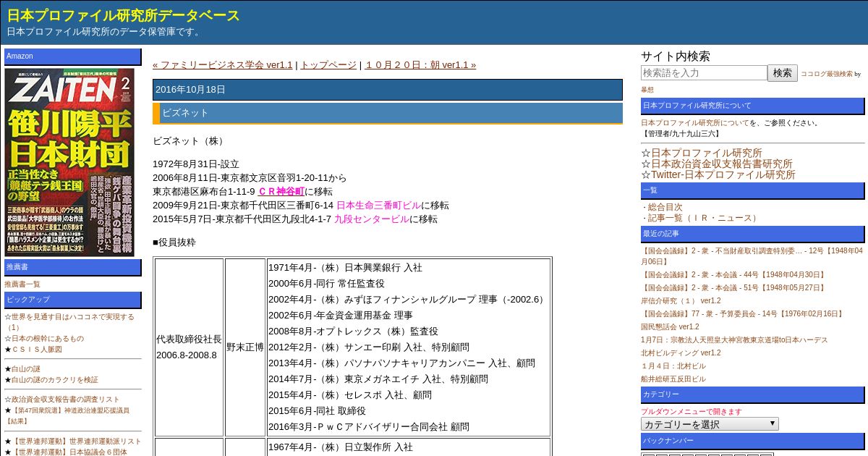This screenshot has height=456, width=868.
Task: Click table cell 代表取締役社長 2006.8-2008.8
Action: pos(189,347)
